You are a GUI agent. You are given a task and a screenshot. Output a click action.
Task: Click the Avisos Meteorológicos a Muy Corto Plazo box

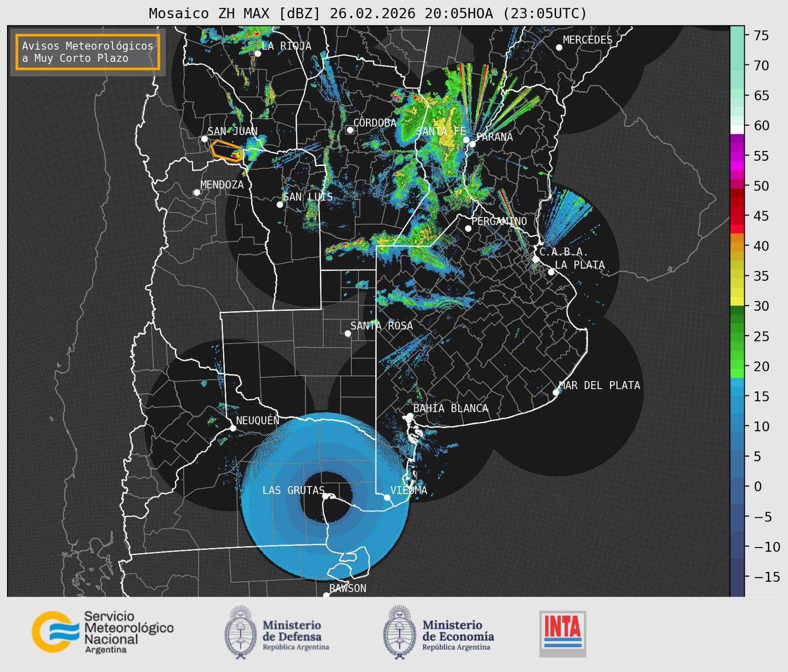click(x=88, y=52)
